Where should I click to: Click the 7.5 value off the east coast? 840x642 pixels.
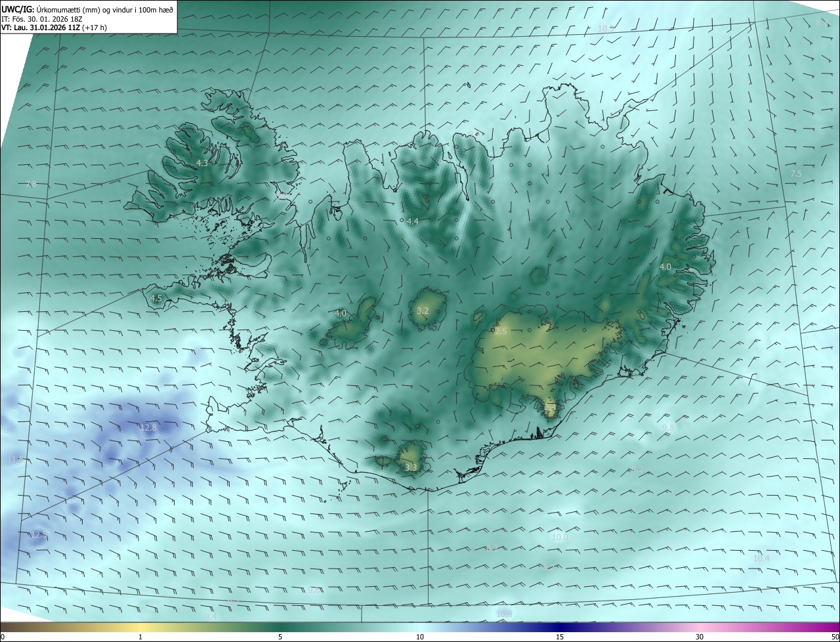tap(796, 173)
